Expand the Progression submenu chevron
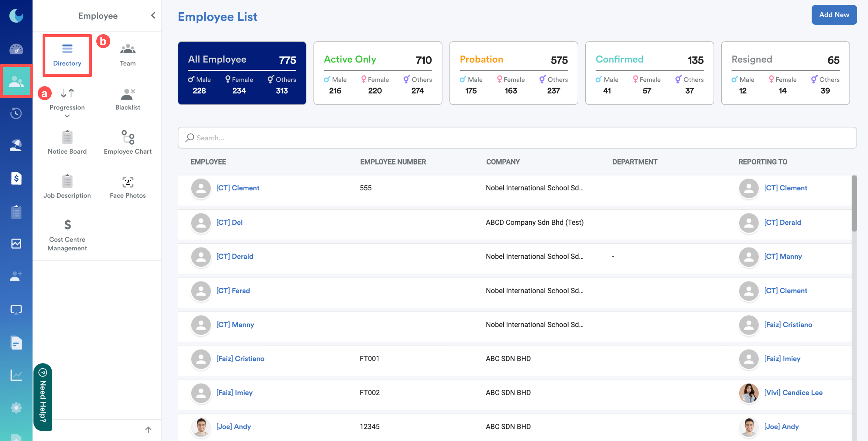The width and height of the screenshot is (868, 441). click(x=67, y=116)
